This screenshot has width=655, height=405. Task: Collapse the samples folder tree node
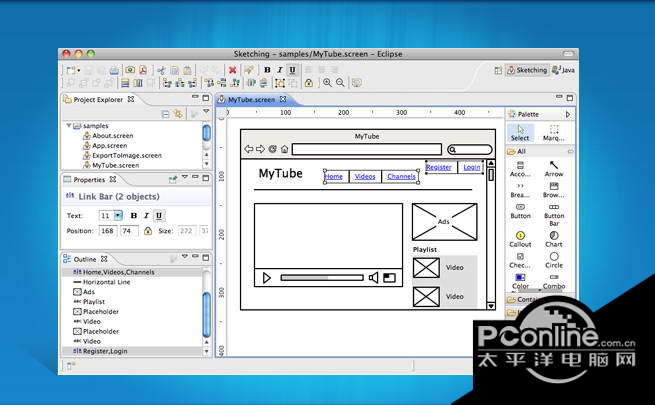tap(69, 126)
